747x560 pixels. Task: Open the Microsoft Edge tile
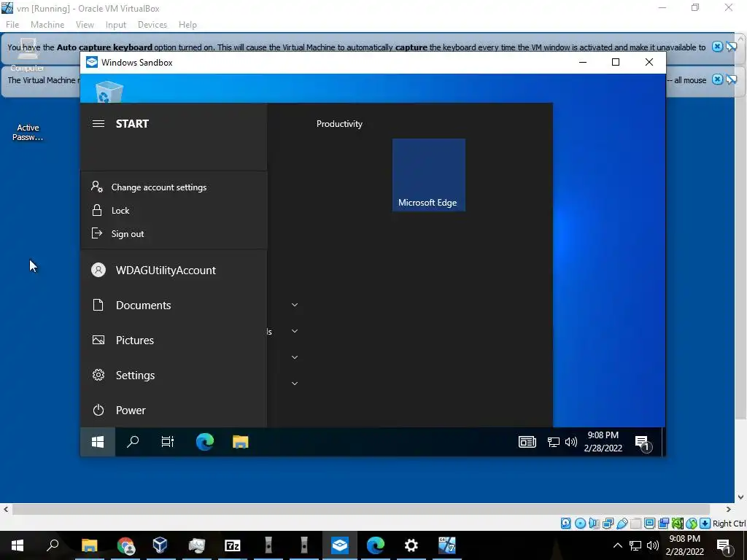pos(429,175)
